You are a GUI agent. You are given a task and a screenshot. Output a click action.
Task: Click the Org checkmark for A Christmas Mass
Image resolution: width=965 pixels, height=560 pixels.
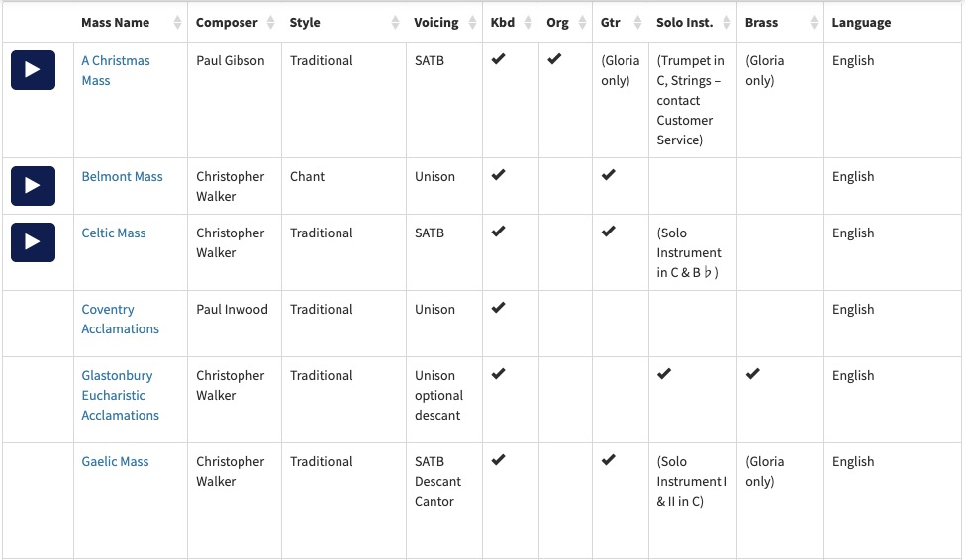pyautogui.click(x=554, y=59)
